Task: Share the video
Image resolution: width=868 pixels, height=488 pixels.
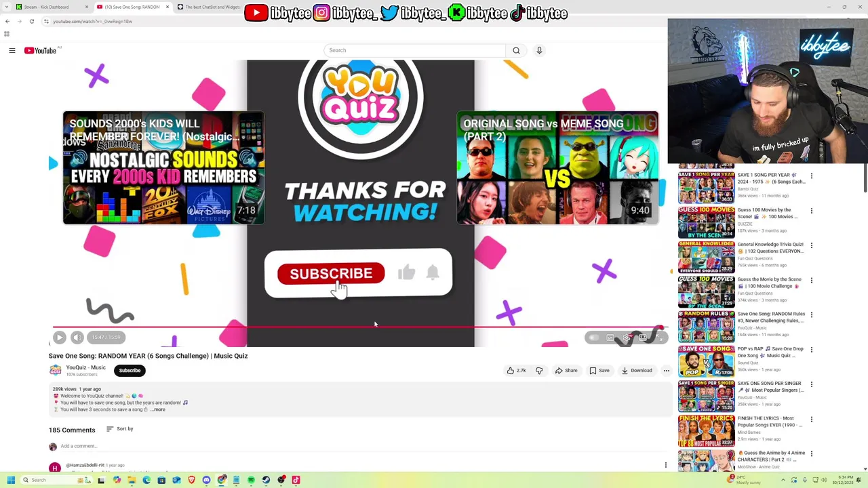Action: (566, 371)
